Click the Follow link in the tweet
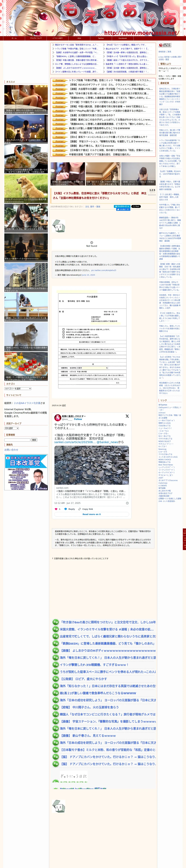186x868 pixels. click(78, 419)
